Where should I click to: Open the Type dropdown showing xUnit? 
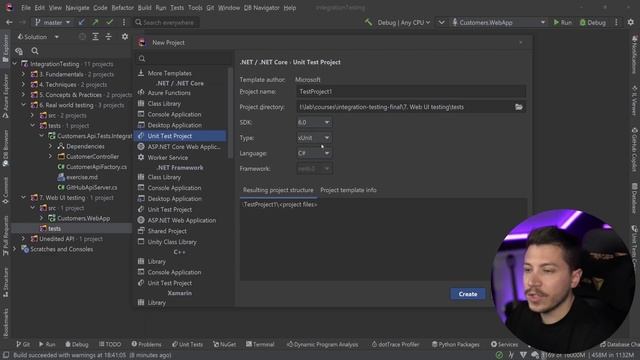pyautogui.click(x=314, y=138)
